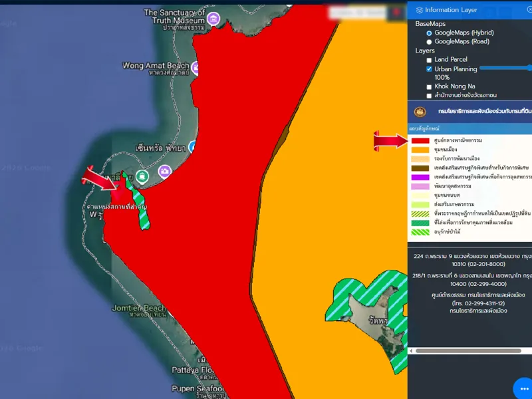Select GoogleMaps (Hybrid) basemap
The image size is (532, 399).
pyautogui.click(x=429, y=33)
